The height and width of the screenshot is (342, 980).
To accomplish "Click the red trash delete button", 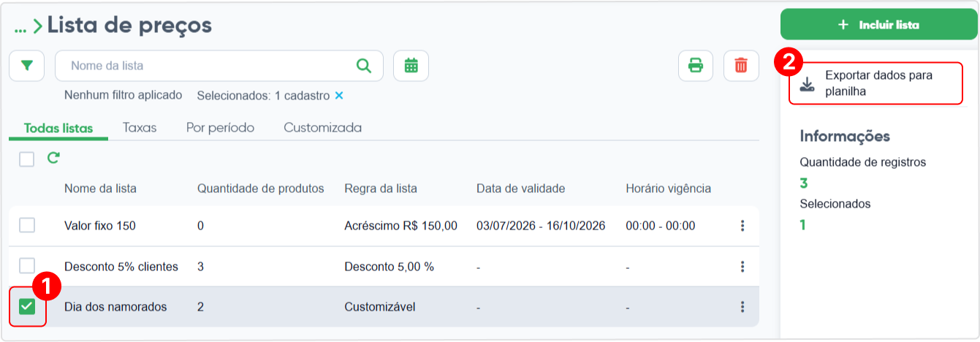I will coord(741,66).
